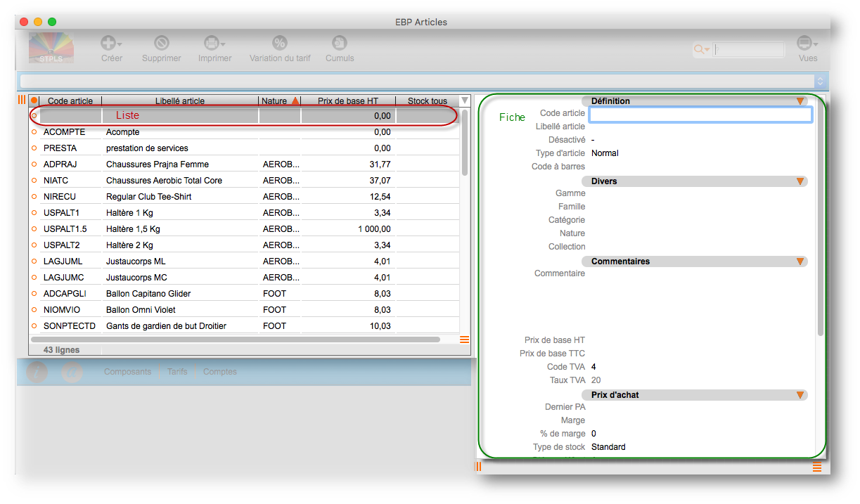The width and height of the screenshot is (860, 504).
Task: Click the Créer toolbar icon
Action: click(110, 44)
